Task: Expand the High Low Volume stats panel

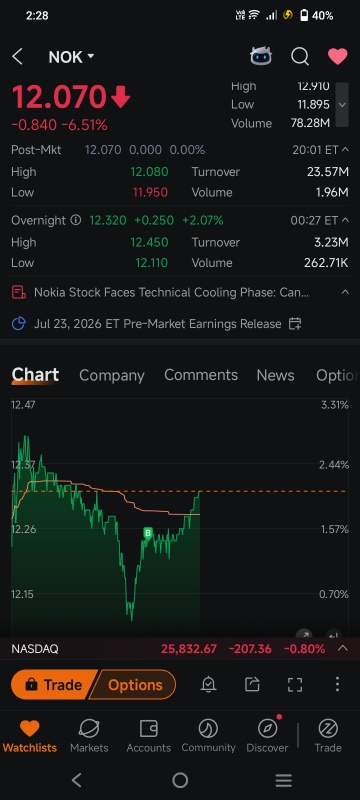Action: coord(342,105)
